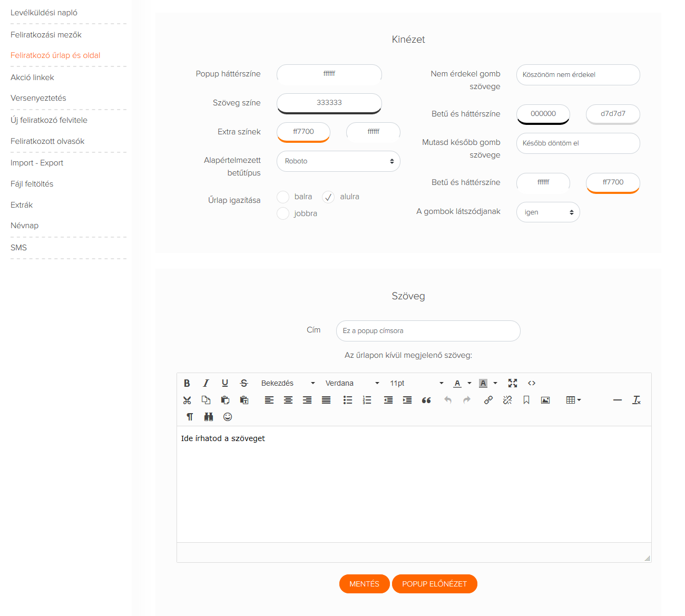The width and height of the screenshot is (685, 616).
Task: Expand the text color arrow
Action: pyautogui.click(x=469, y=383)
